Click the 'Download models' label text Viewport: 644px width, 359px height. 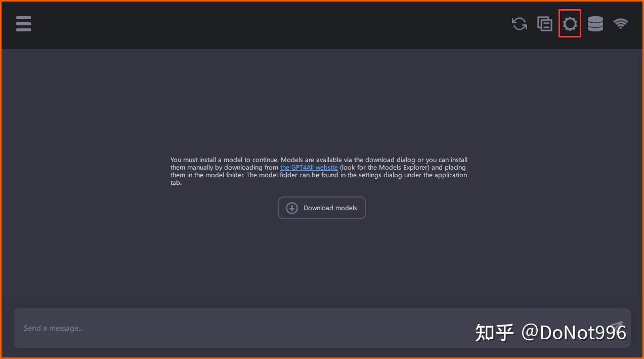[x=330, y=208]
